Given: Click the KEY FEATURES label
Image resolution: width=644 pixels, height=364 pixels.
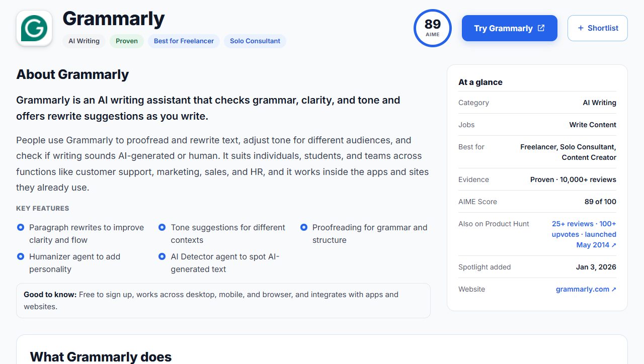Looking at the screenshot, I should [43, 208].
